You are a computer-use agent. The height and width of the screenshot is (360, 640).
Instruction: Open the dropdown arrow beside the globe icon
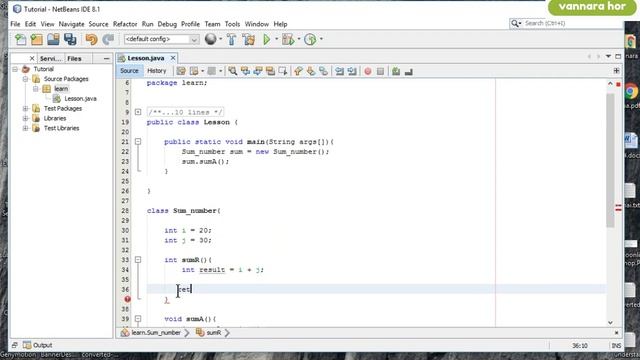pos(220,39)
